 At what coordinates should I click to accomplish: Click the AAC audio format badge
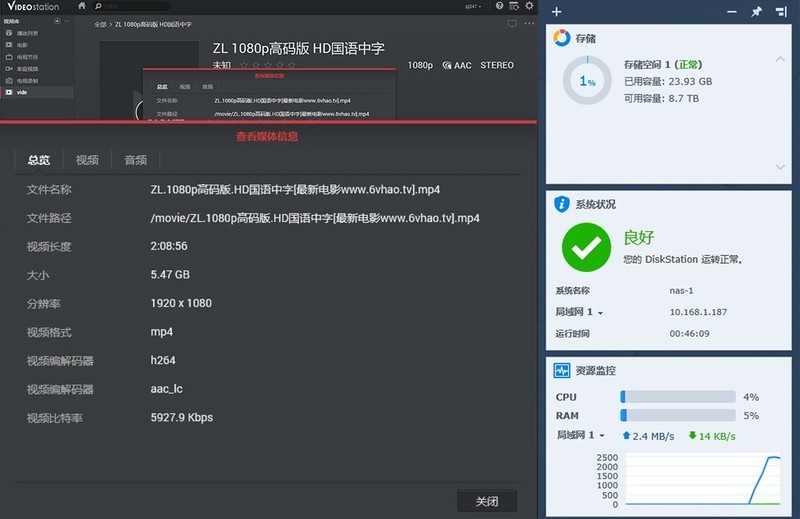coord(457,65)
